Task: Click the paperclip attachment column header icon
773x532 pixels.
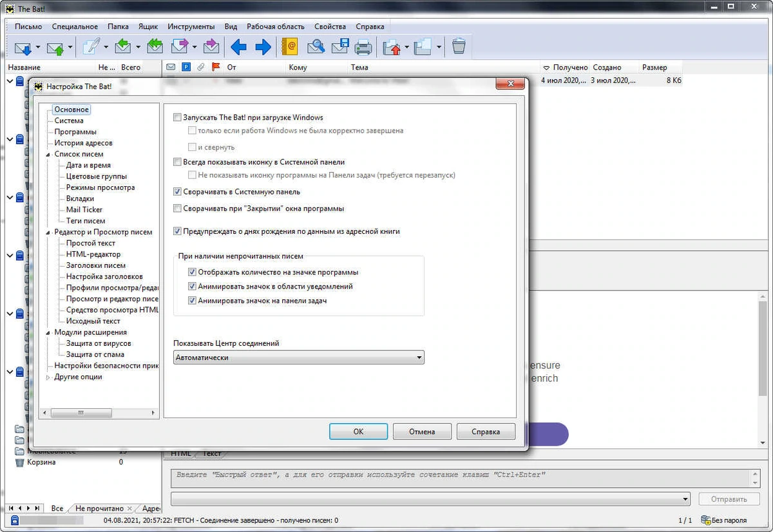Action: [x=201, y=67]
